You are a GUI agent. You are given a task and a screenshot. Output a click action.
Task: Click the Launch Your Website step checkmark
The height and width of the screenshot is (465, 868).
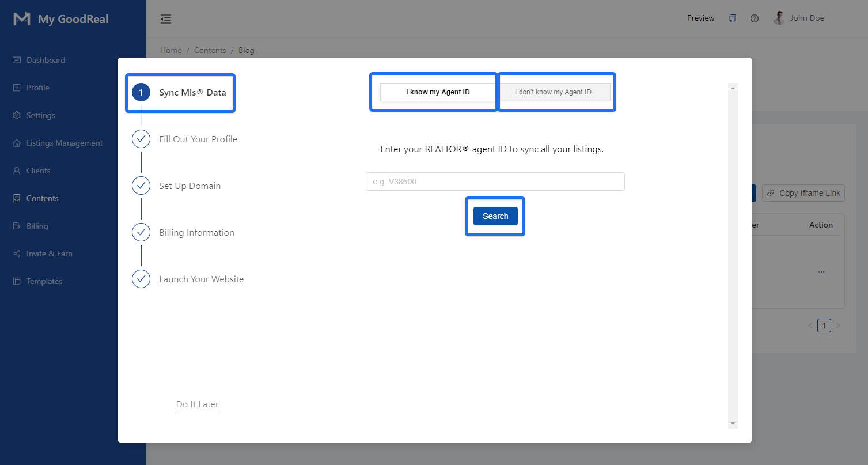coord(141,279)
